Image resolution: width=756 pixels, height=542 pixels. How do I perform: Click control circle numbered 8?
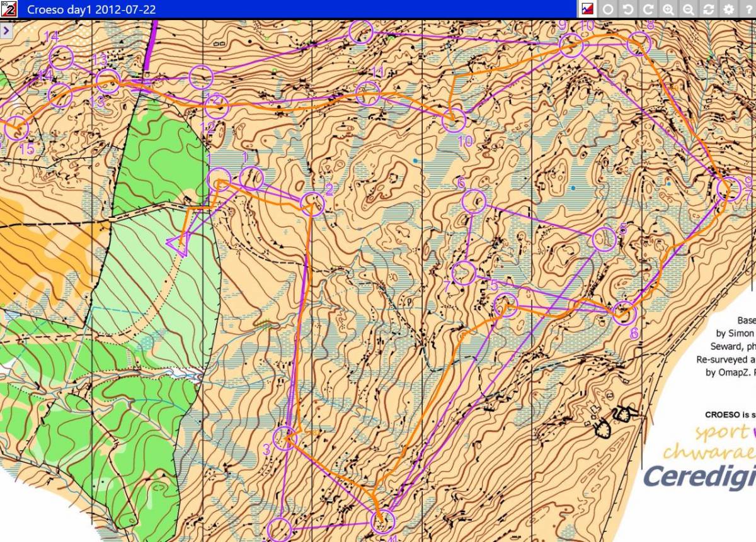coord(638,44)
